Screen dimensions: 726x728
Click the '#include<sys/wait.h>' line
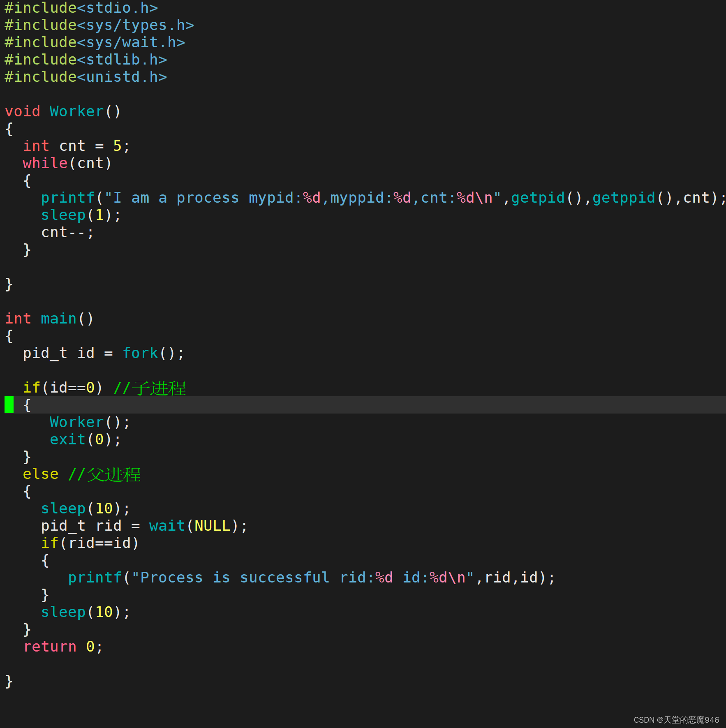pyautogui.click(x=95, y=42)
